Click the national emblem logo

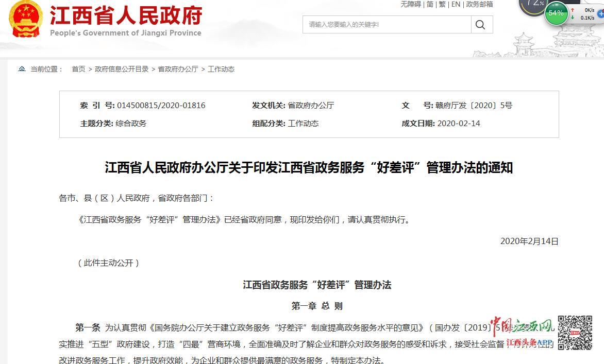coord(26,20)
